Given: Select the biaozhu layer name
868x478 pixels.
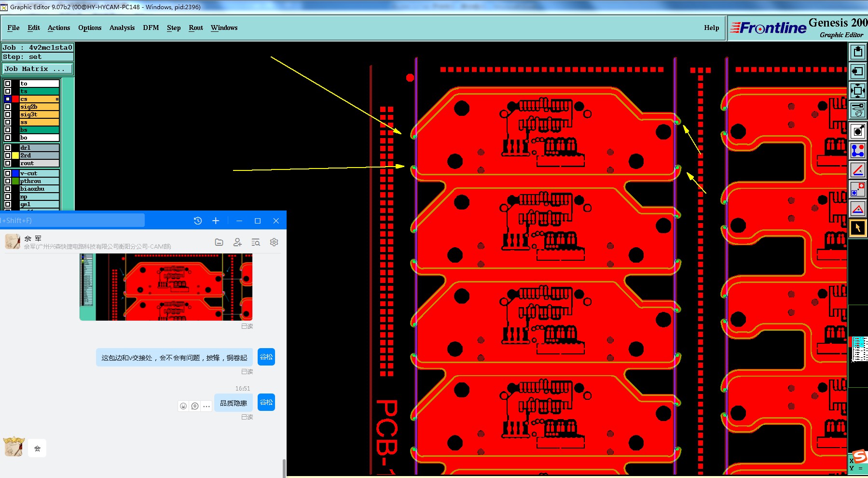Looking at the screenshot, I should (40, 189).
